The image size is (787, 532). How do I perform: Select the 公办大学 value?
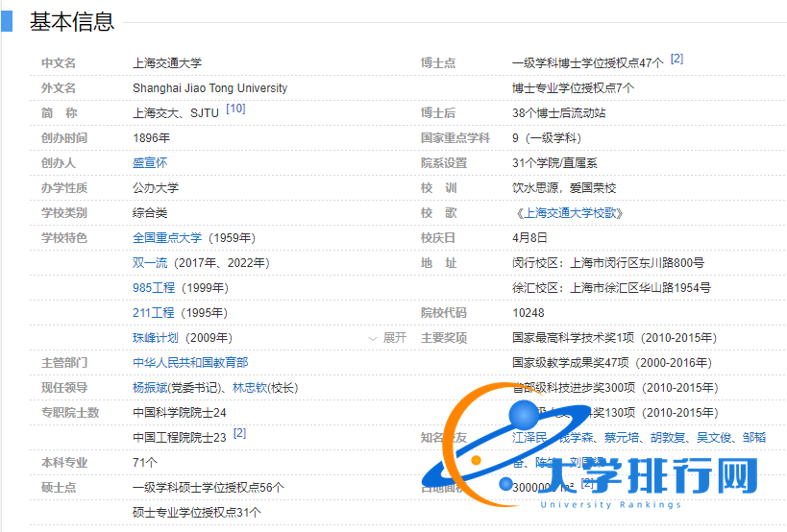156,188
